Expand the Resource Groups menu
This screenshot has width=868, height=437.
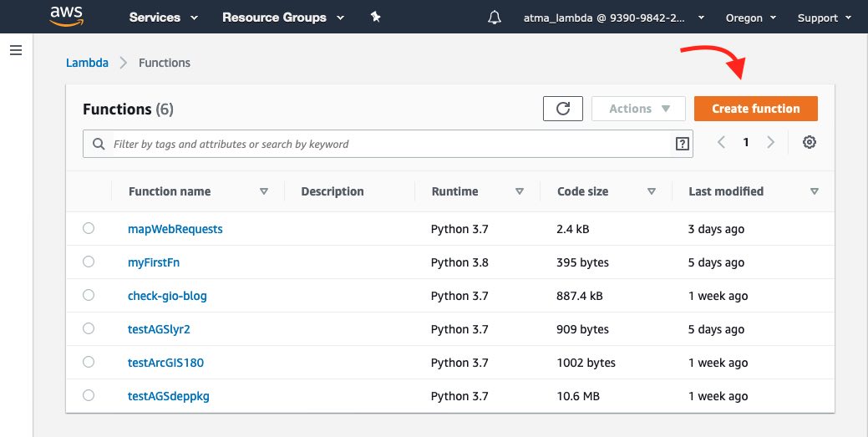click(283, 18)
